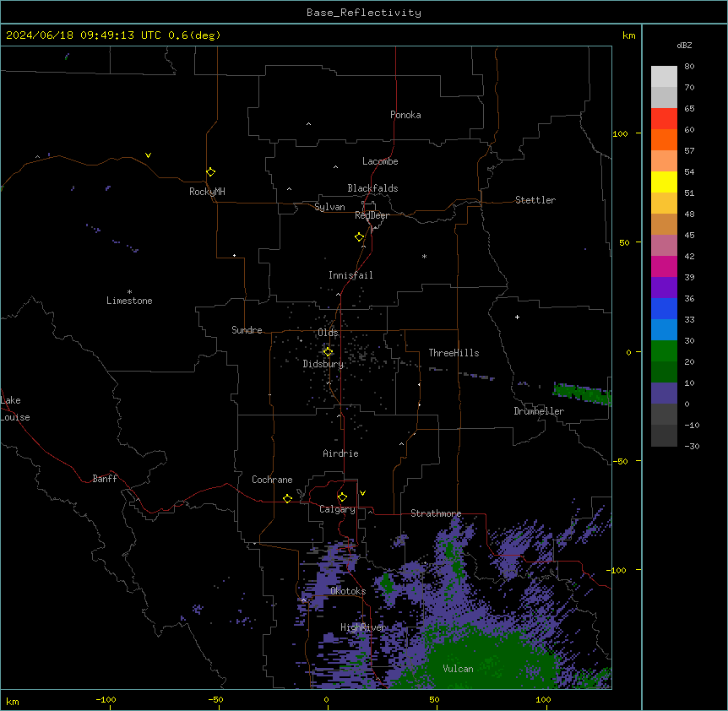This screenshot has height=711, width=728.
Task: Click the asterisk marker east of RedDeer
Action: click(424, 256)
